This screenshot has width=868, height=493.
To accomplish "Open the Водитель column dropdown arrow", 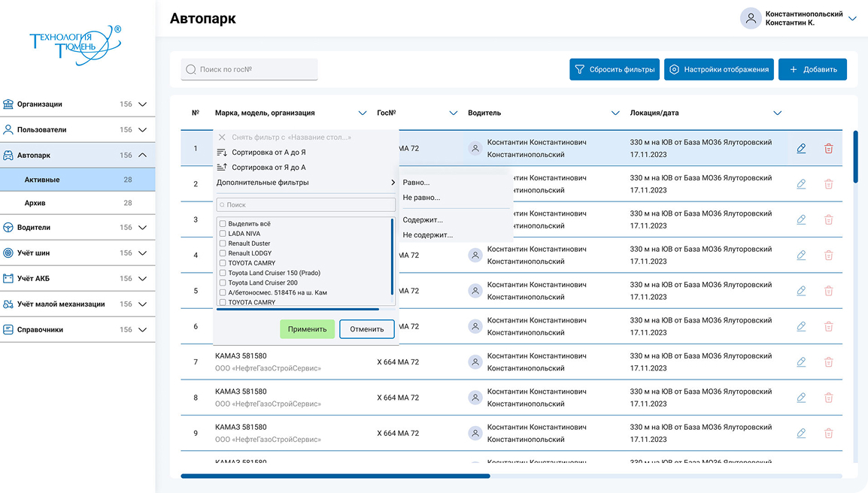I will 615,113.
